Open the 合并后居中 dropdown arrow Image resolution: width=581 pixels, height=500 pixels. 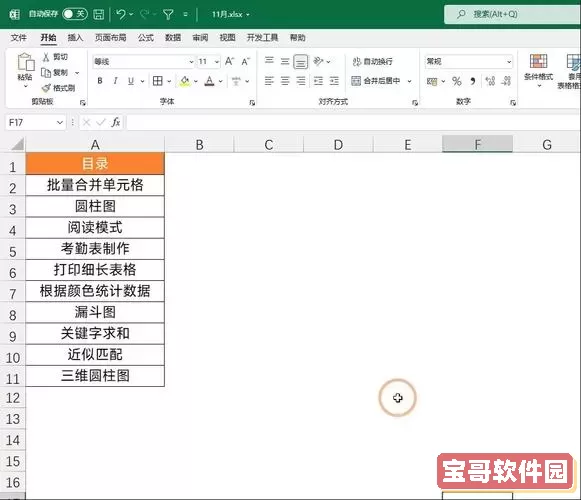tap(410, 81)
